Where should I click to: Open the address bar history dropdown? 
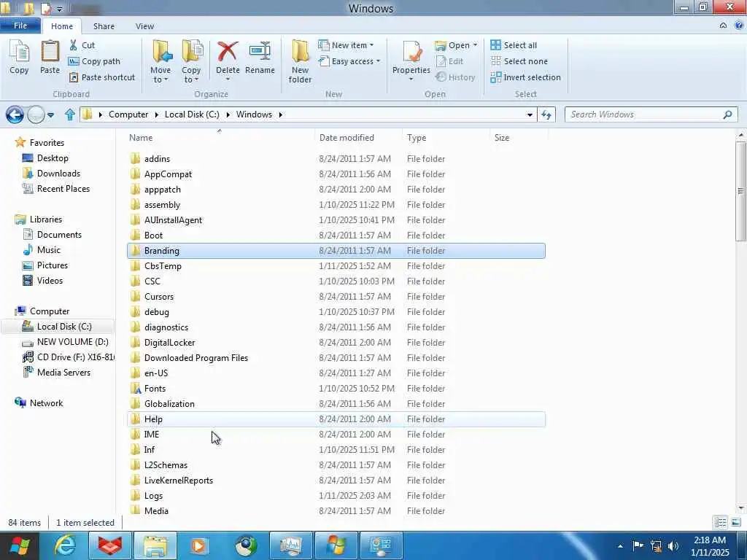tap(530, 114)
